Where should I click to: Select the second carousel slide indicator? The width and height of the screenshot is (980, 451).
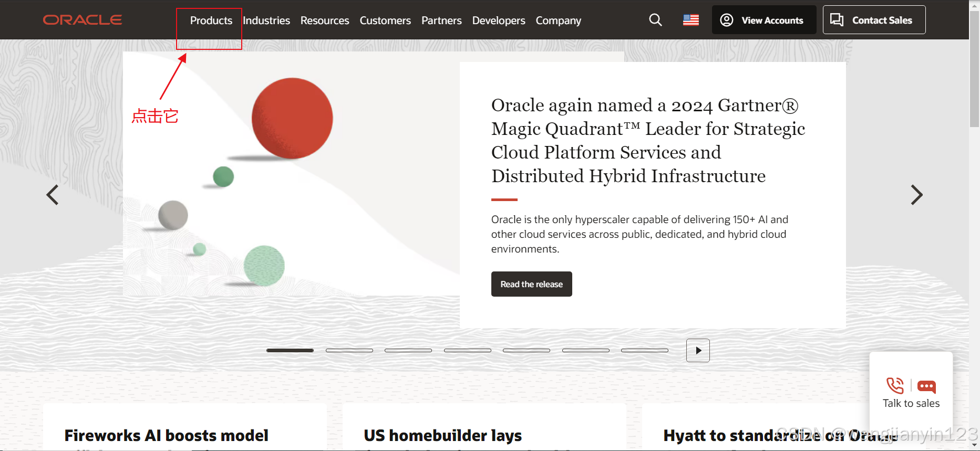pos(349,350)
